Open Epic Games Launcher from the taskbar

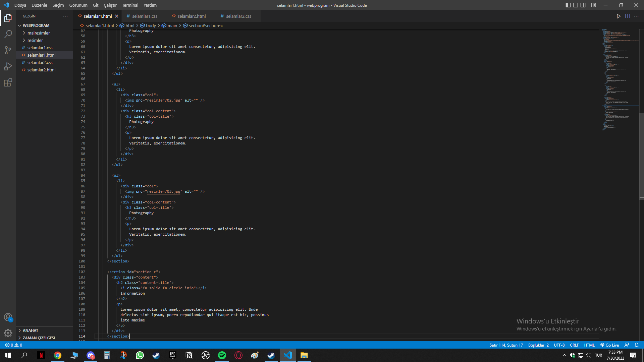coord(173,355)
